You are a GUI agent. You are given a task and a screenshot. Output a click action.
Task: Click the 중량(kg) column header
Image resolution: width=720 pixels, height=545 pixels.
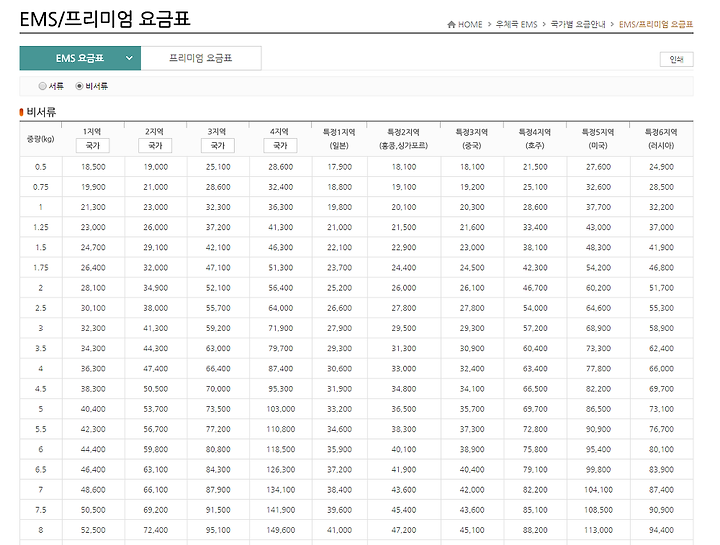tap(40, 139)
